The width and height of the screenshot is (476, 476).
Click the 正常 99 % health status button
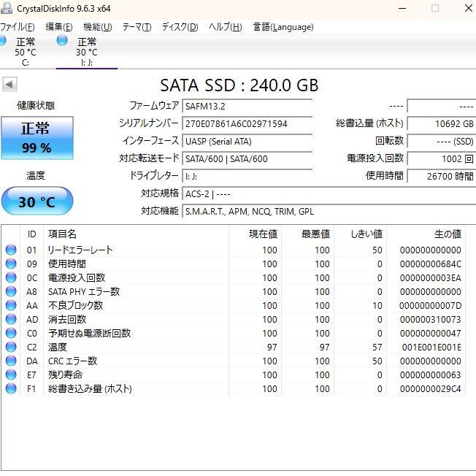(37, 138)
